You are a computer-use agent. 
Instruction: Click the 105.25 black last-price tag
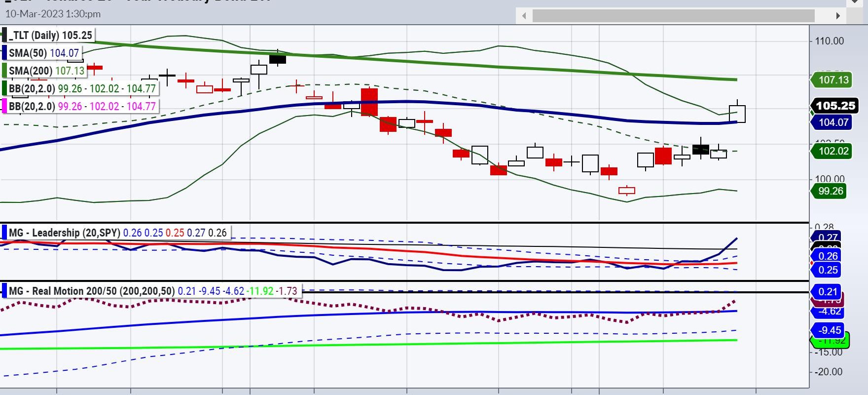coord(835,106)
